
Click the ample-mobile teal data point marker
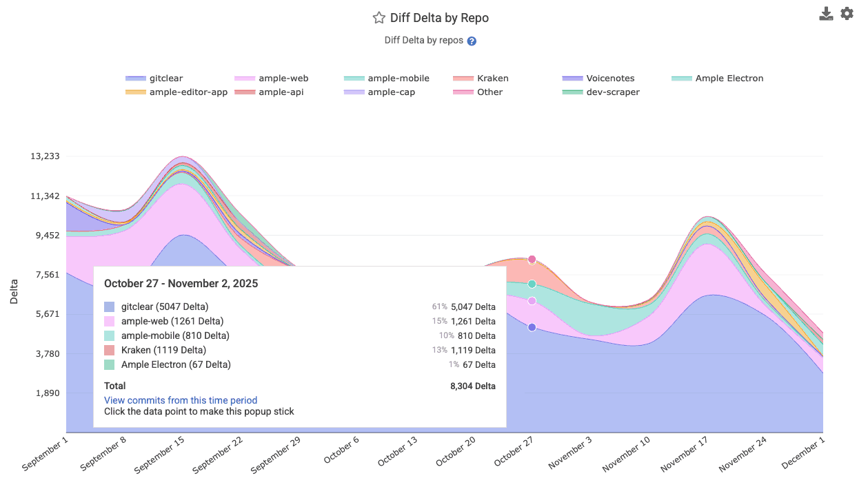(532, 284)
